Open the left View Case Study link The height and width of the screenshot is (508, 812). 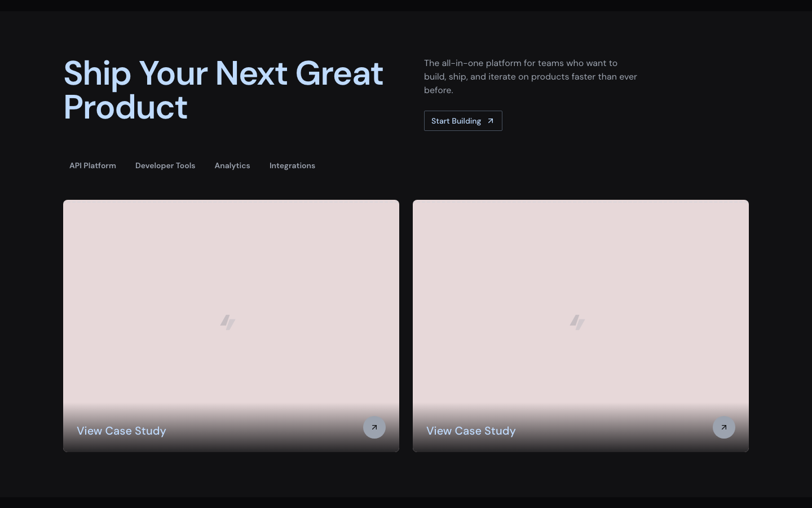[x=121, y=431]
